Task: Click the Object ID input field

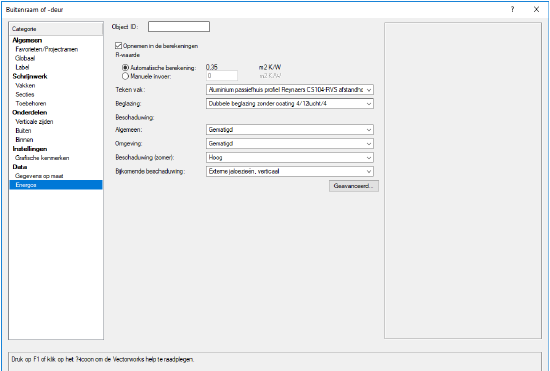Action: click(x=179, y=27)
